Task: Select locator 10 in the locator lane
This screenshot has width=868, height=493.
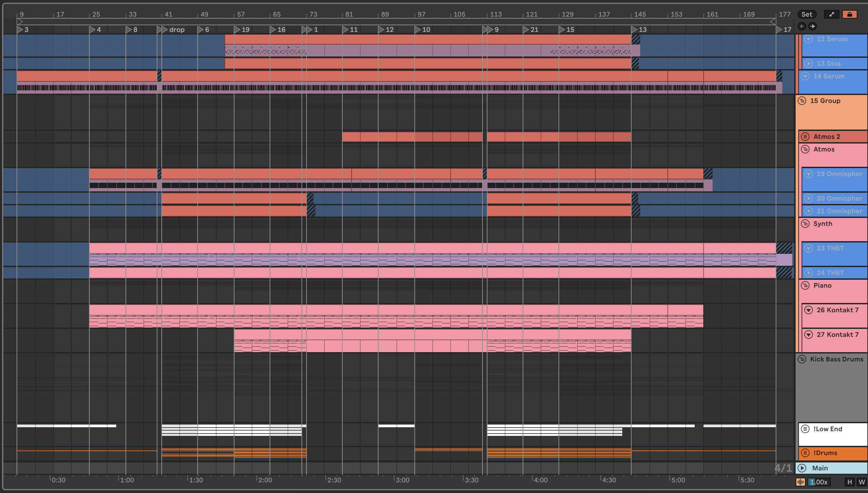Action: (x=423, y=30)
